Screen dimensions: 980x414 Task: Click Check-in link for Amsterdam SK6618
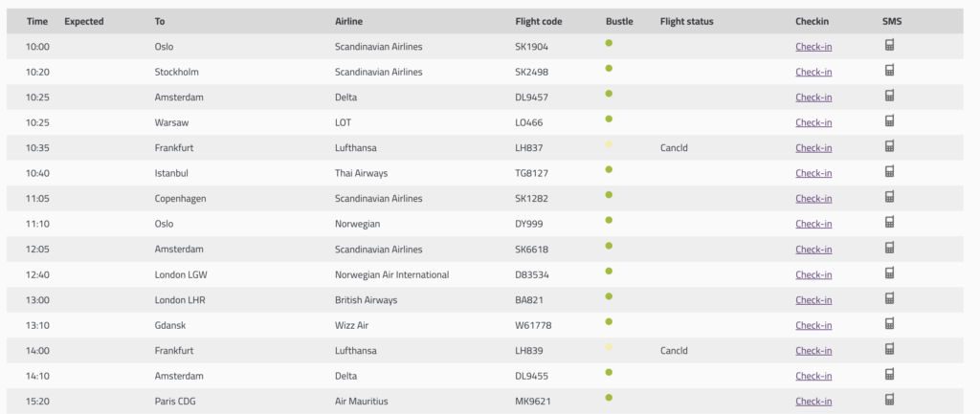(x=813, y=250)
